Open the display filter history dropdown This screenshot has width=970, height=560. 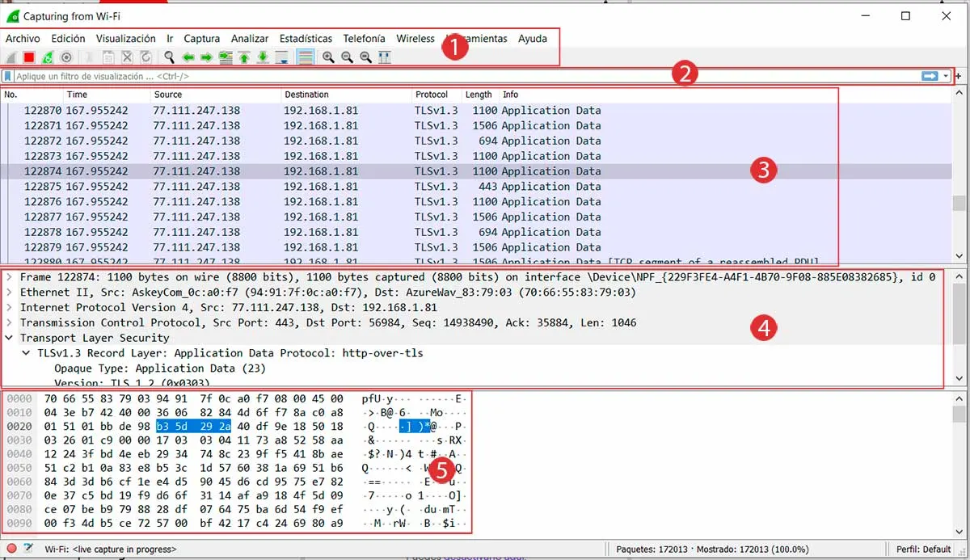click(x=946, y=76)
